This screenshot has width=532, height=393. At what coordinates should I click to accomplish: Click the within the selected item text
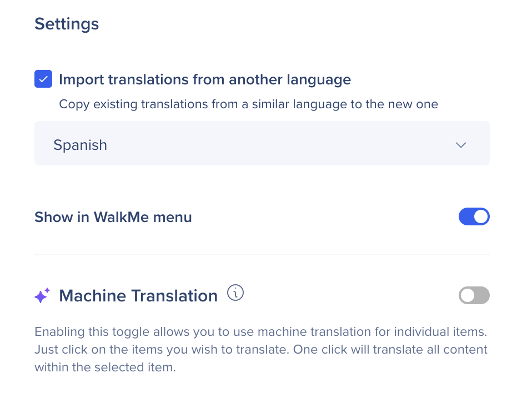(x=105, y=367)
